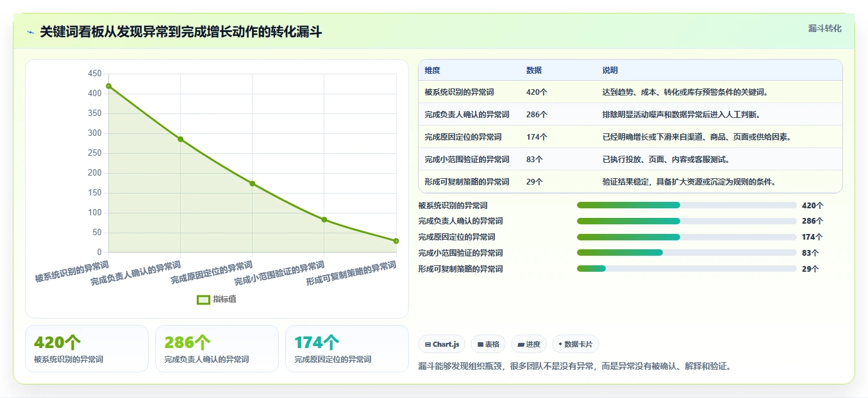Click table cell 被系统识别的异常词

(459, 92)
